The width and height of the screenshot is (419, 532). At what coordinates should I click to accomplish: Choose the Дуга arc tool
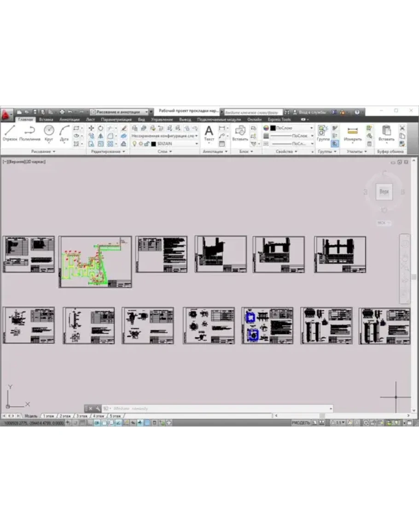coord(64,133)
